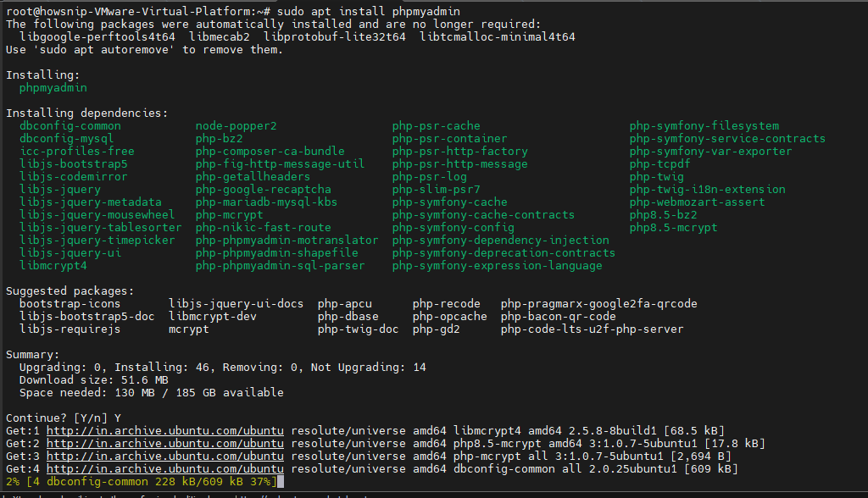Click php-symfony-config package name
The image size is (868, 498).
[453, 228]
